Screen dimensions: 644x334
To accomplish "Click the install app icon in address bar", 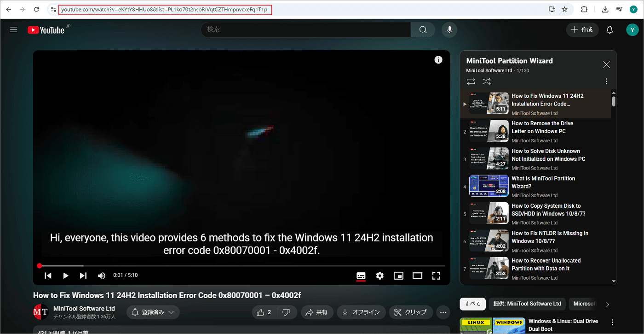I will click(x=552, y=9).
